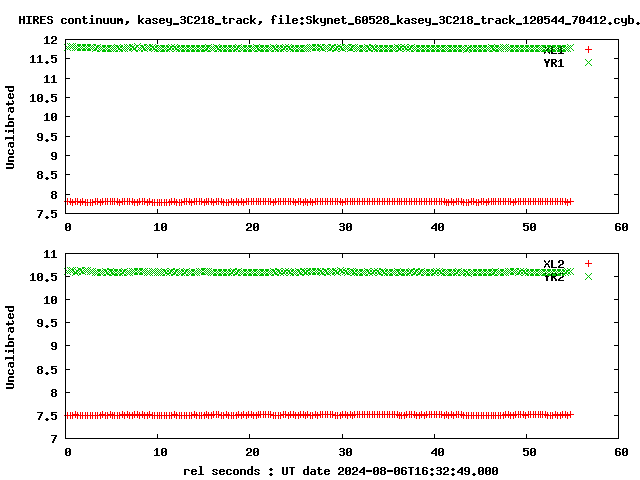Click the red XL1 data line in top plot
Image resolution: width=640 pixels, height=480 pixels.
[320, 202]
